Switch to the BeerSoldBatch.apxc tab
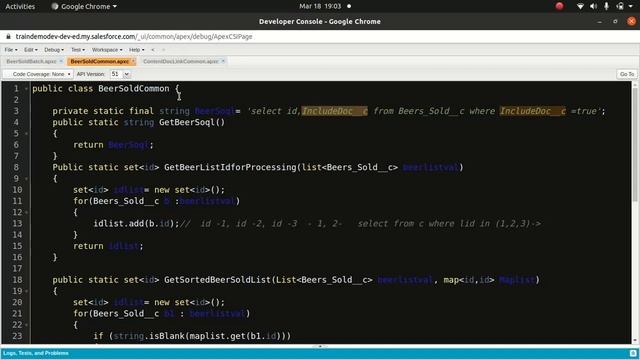This screenshot has width=640, height=360. pyautogui.click(x=31, y=61)
